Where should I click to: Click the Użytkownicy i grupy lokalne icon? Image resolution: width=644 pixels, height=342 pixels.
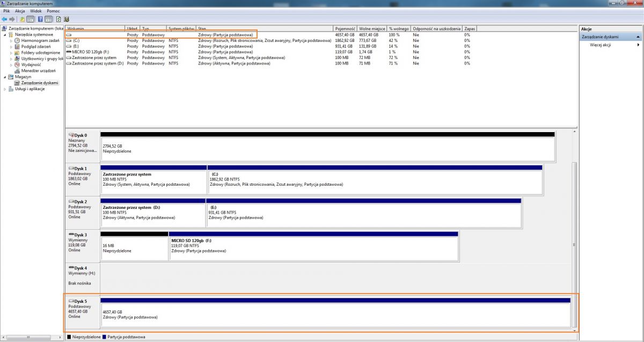pyautogui.click(x=18, y=59)
